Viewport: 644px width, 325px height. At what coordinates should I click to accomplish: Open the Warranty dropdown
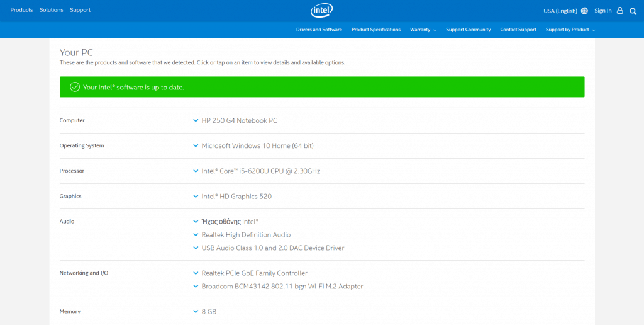click(x=423, y=30)
